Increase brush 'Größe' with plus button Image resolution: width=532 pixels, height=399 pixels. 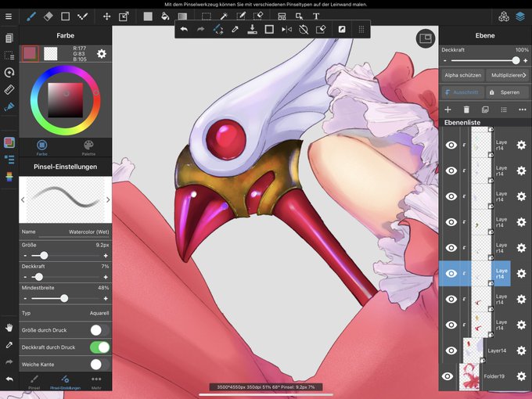[x=106, y=256]
